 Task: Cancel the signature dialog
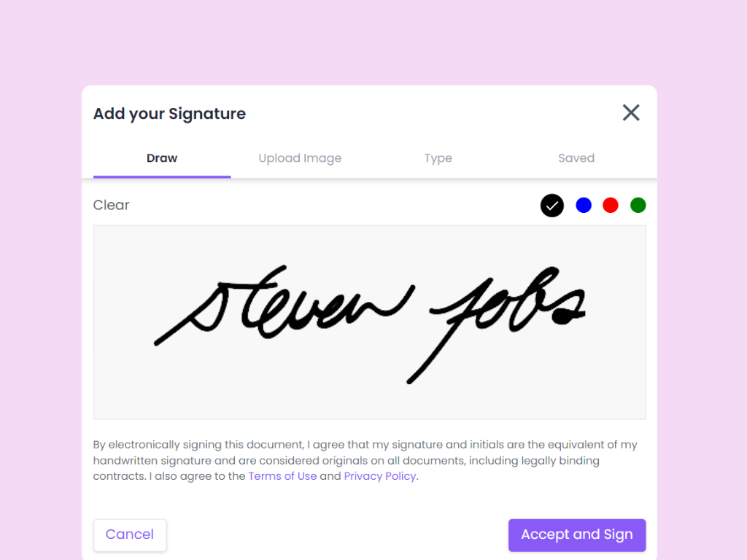[x=130, y=534]
